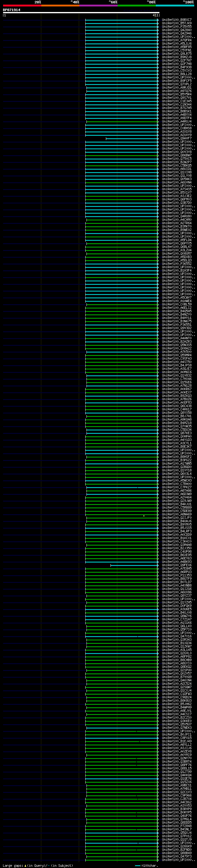197x868 pixels.
Task: Select hit label UniRef100_Q2F7H7
Action: [177, 60]
